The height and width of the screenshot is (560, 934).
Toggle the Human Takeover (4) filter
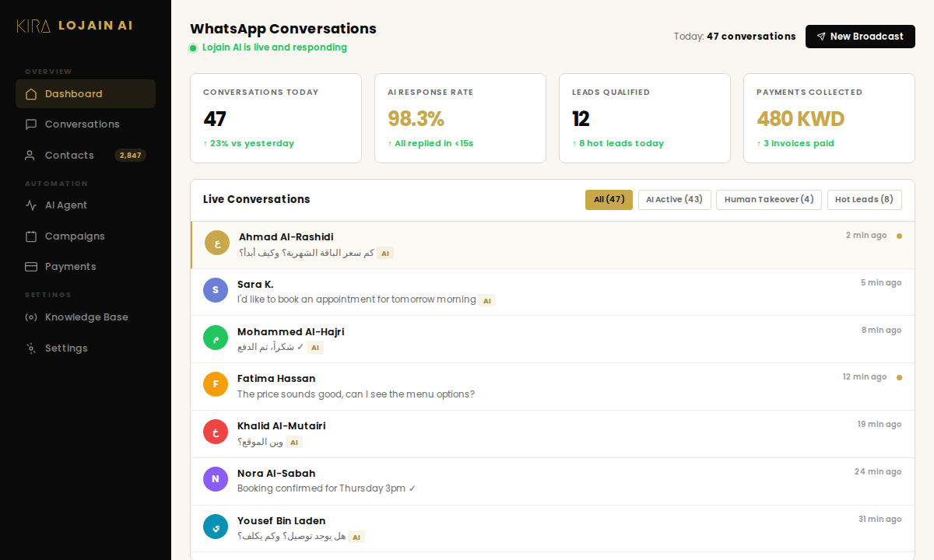[768, 199]
